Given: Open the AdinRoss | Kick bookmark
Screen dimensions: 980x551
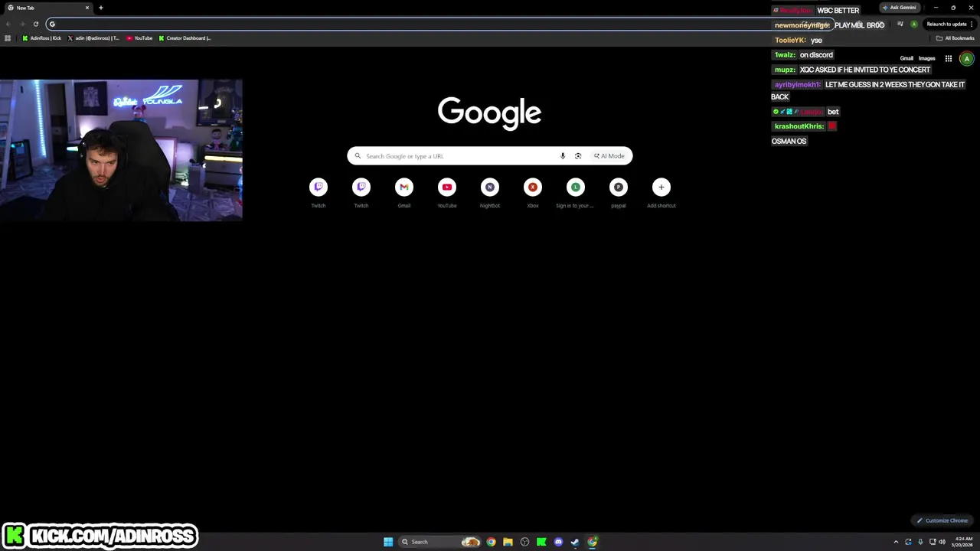Looking at the screenshot, I should coord(42,38).
